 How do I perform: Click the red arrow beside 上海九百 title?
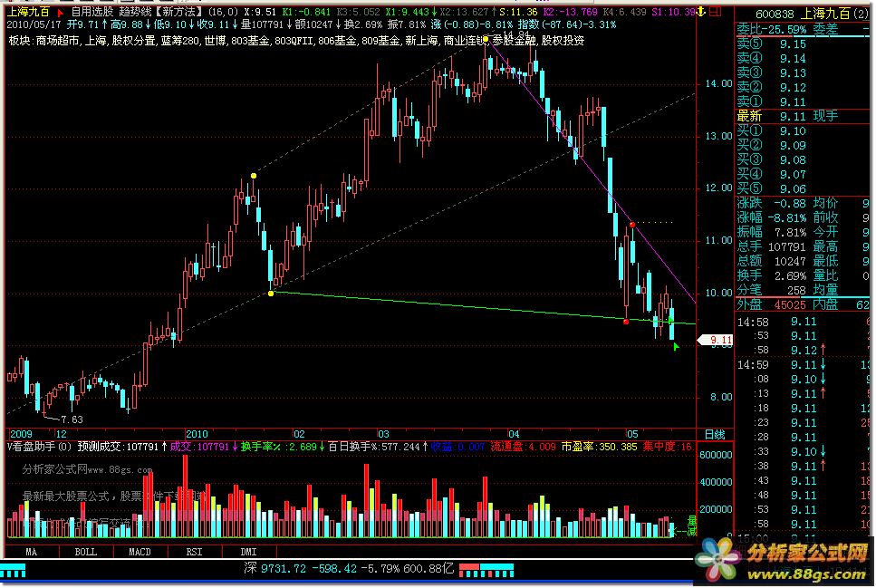coord(60,13)
